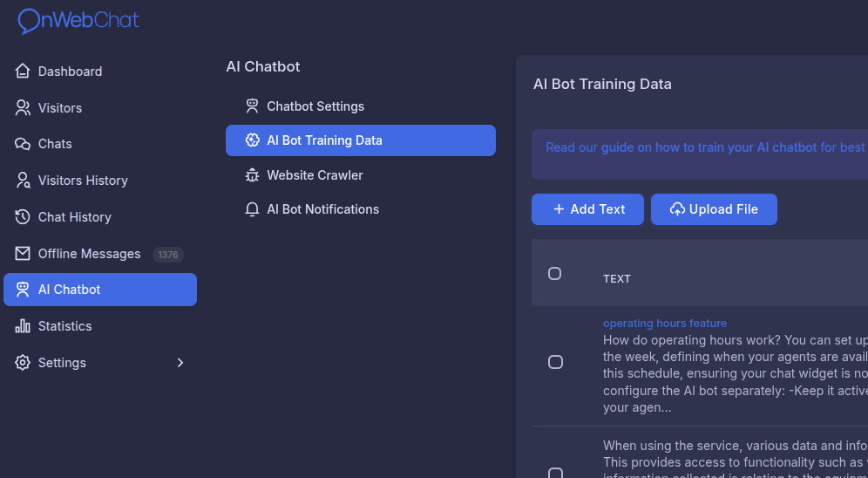Click the Chats speech bubble icon
Image resolution: width=868 pixels, height=478 pixels.
click(x=23, y=144)
